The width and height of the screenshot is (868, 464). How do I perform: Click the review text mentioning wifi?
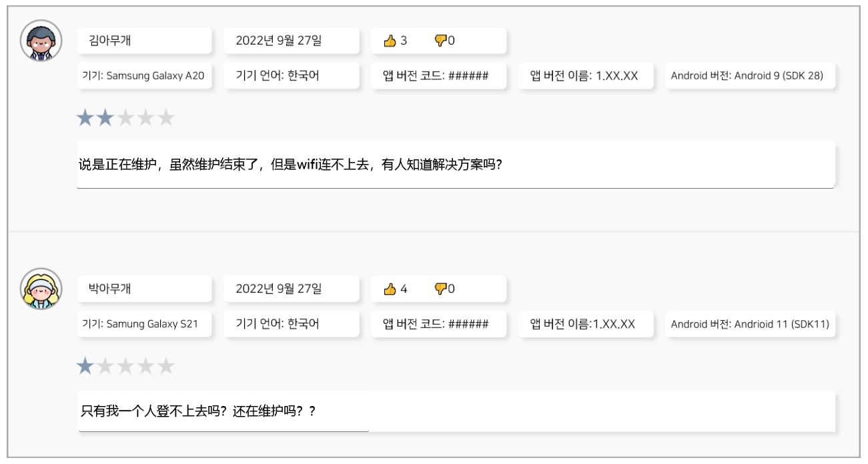pos(455,164)
